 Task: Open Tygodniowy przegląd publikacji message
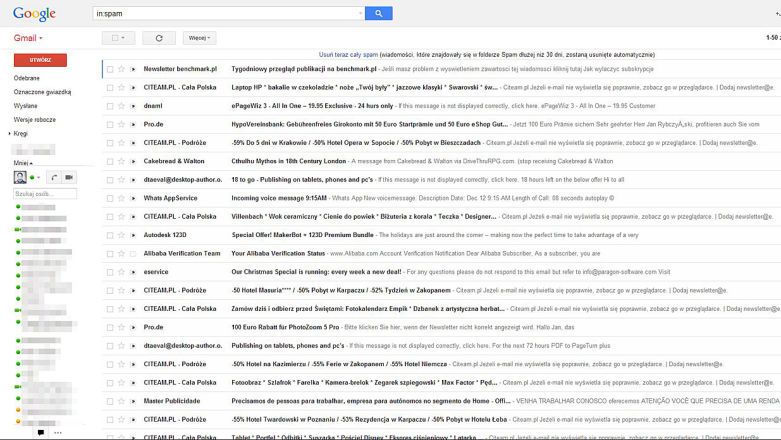304,69
